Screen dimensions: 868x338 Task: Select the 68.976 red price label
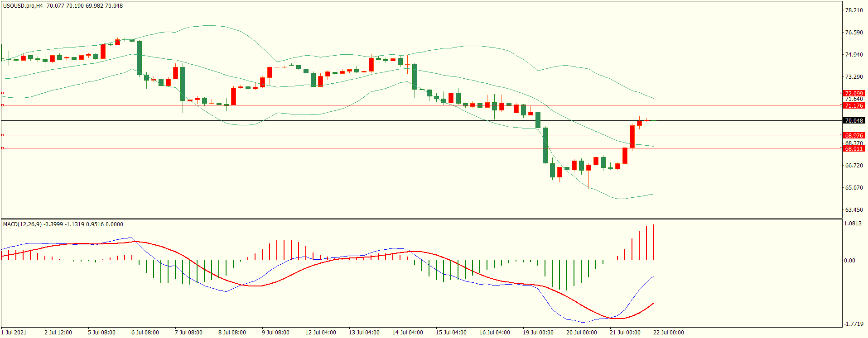854,135
